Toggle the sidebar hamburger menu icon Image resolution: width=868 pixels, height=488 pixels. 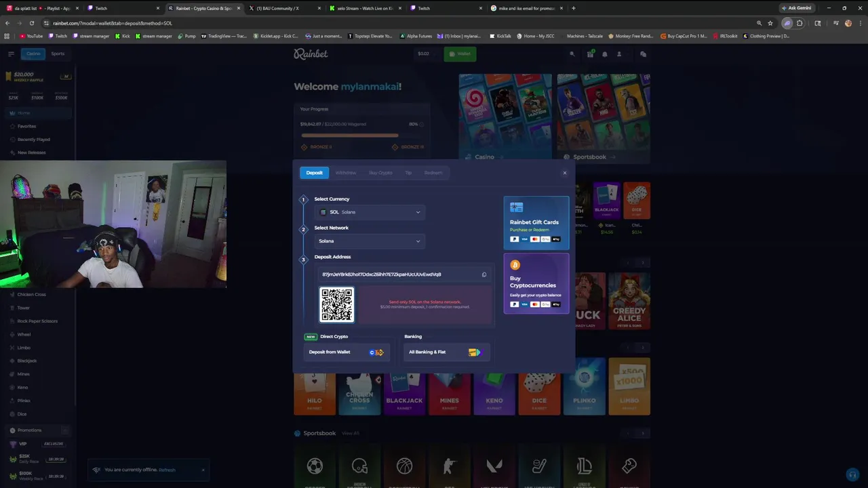(11, 54)
